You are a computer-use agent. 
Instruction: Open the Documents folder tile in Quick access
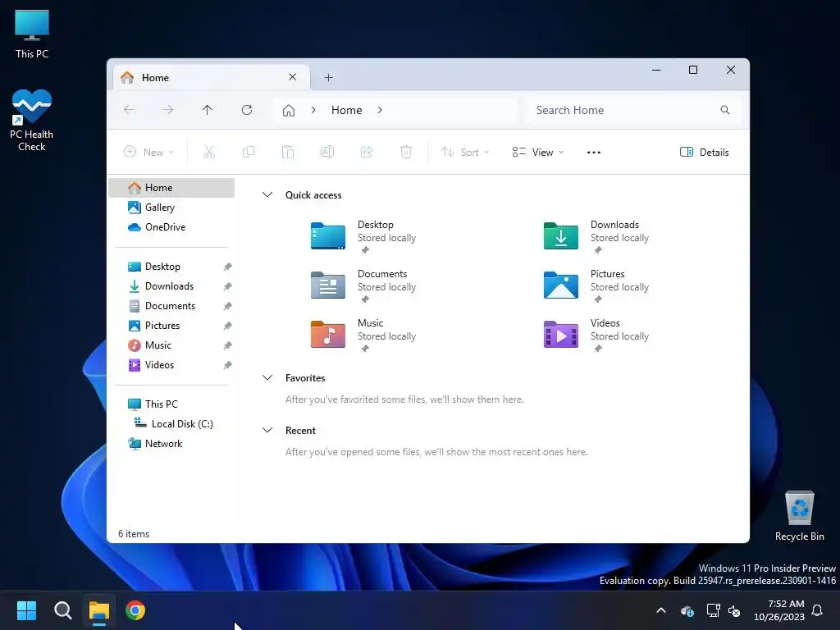pos(364,285)
